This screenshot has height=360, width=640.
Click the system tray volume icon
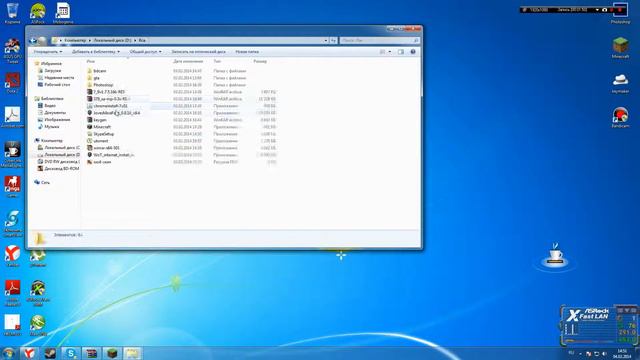604,353
